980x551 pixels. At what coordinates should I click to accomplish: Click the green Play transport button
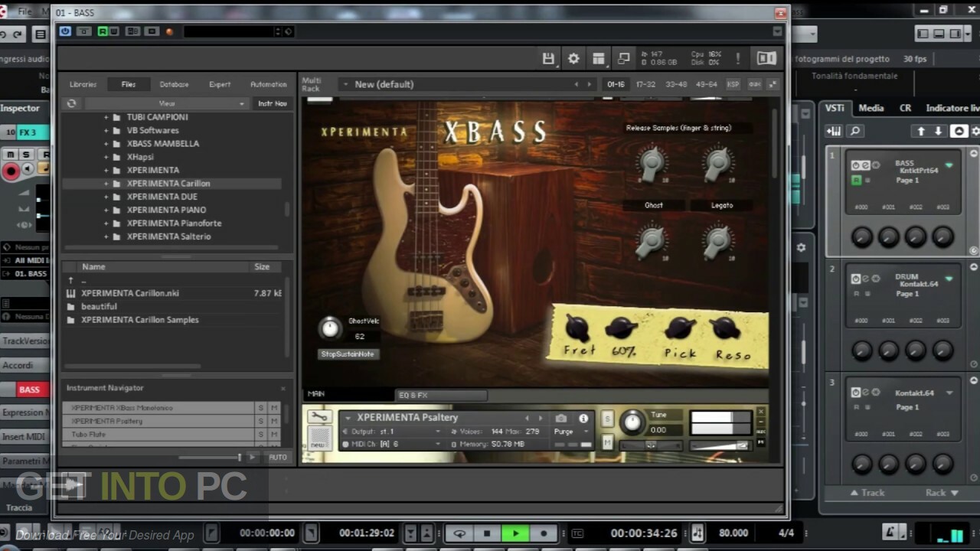[x=515, y=533]
